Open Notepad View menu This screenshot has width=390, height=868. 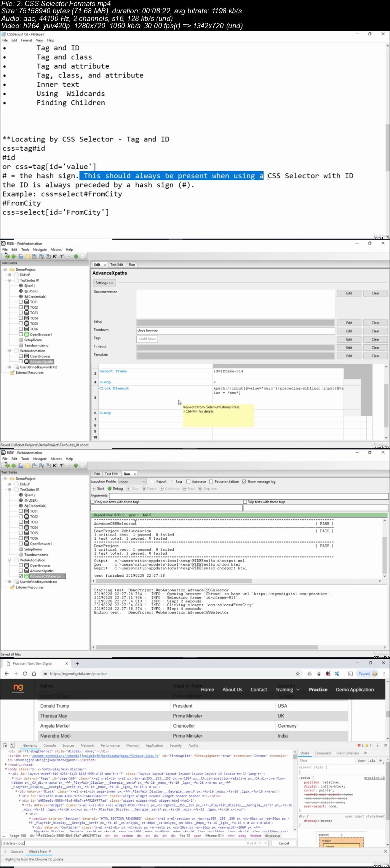pyautogui.click(x=40, y=40)
